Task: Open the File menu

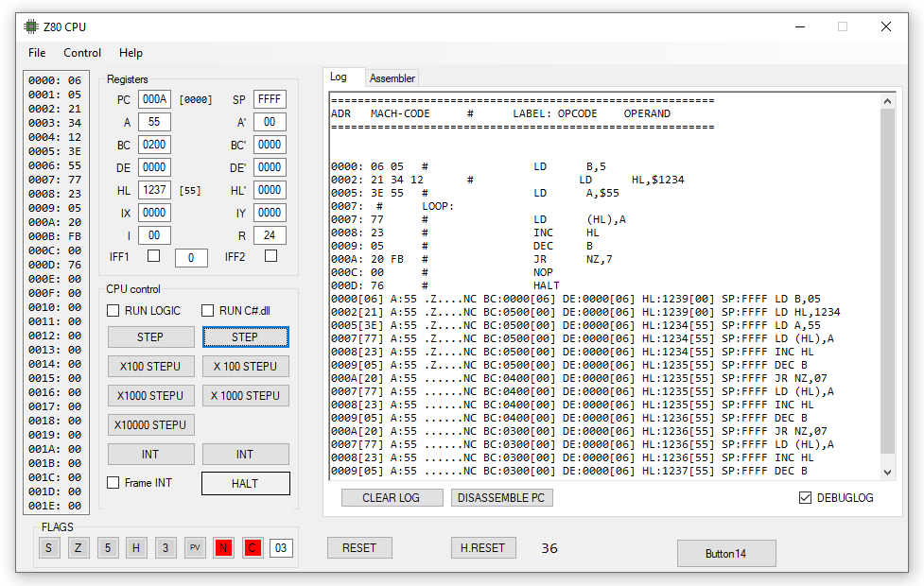Action: [x=37, y=52]
